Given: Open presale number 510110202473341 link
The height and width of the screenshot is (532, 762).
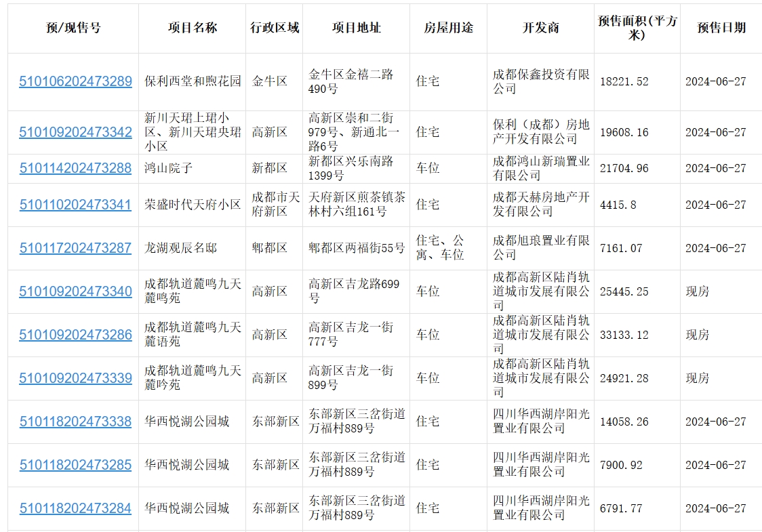Looking at the screenshot, I should 75,205.
